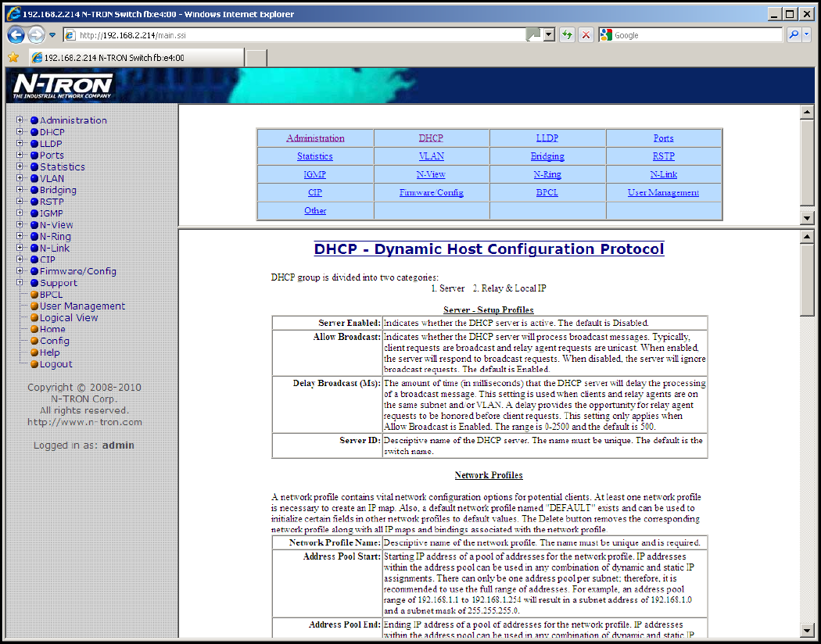Click the orange bullet beside BPCL
Screen dimensions: 821x644
tap(34, 295)
